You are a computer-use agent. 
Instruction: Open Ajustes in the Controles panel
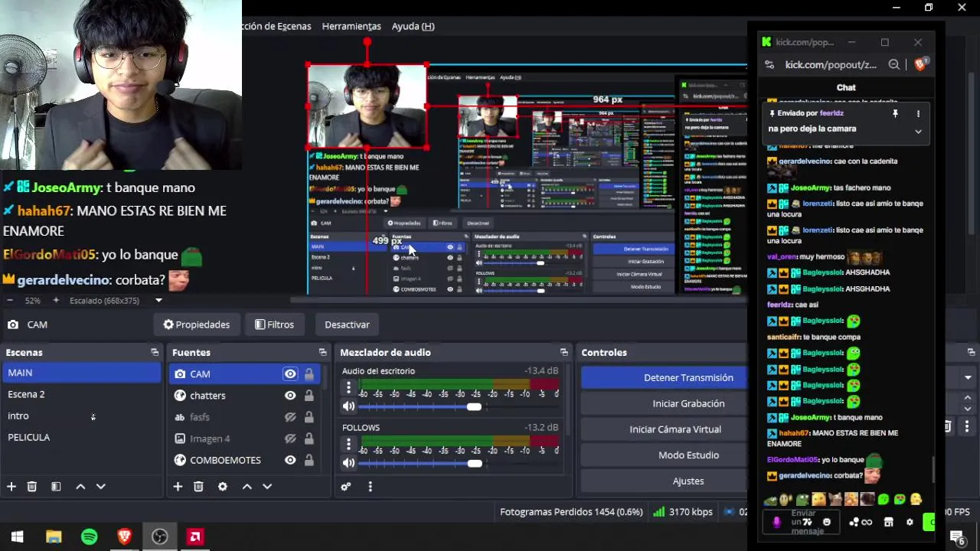[x=664, y=481]
